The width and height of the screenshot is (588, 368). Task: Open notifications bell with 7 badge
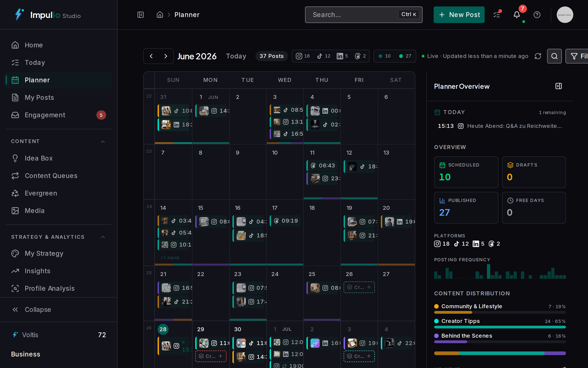(517, 15)
